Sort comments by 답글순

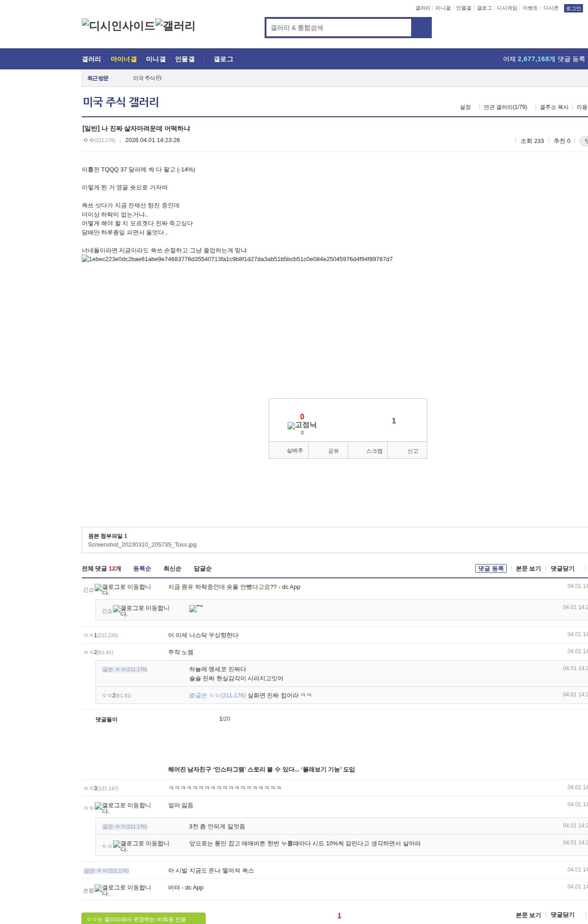click(x=203, y=569)
